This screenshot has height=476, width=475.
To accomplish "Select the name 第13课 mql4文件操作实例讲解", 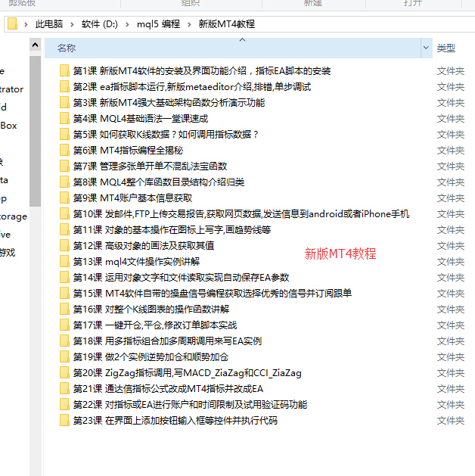I will tap(136, 262).
